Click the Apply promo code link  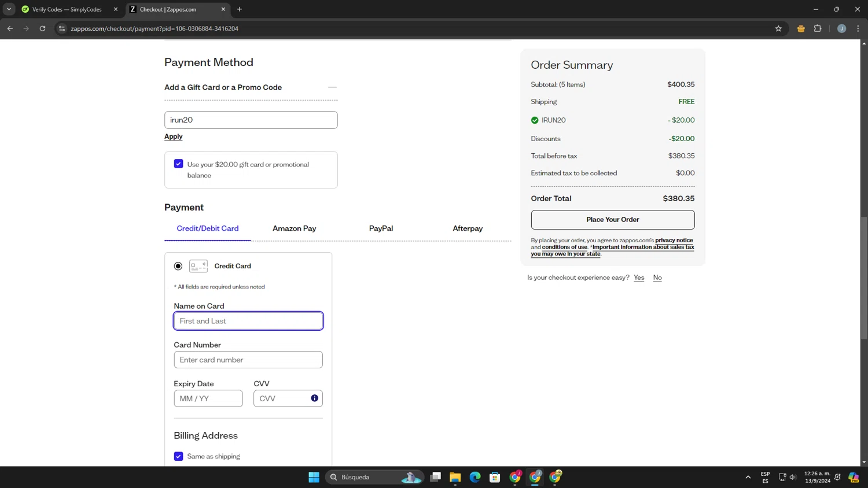pyautogui.click(x=174, y=136)
